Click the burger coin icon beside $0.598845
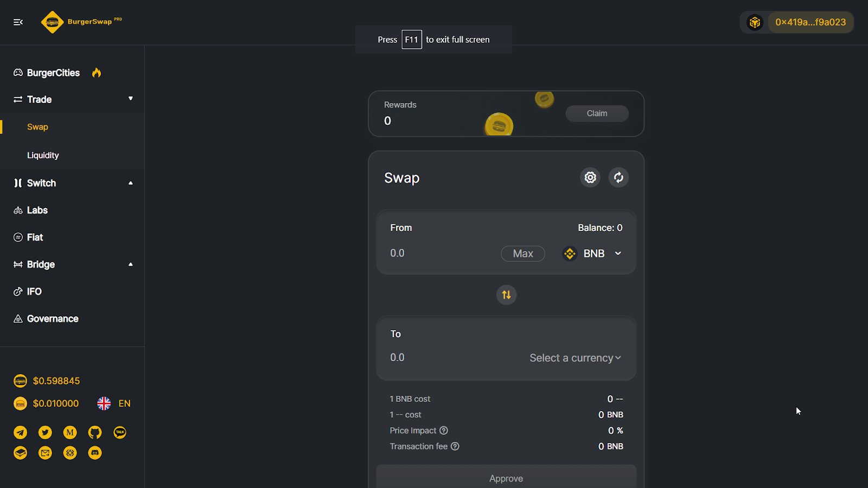The height and width of the screenshot is (488, 868). [x=20, y=381]
